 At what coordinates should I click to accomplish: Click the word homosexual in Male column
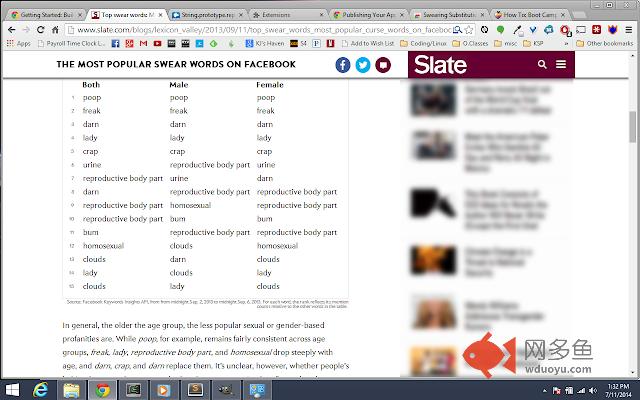(190, 205)
